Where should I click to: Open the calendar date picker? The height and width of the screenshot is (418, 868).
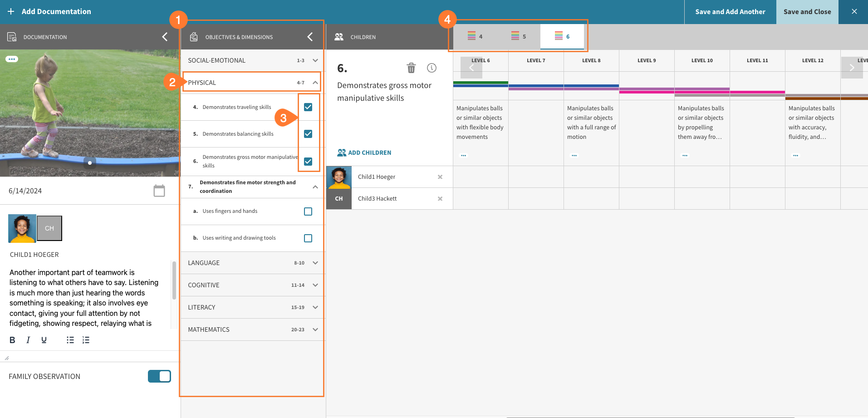[159, 191]
